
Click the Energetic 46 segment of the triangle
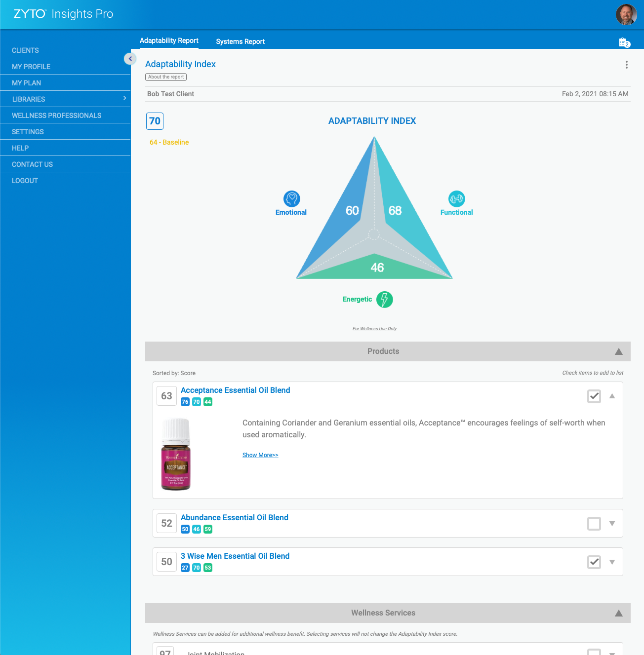click(376, 268)
